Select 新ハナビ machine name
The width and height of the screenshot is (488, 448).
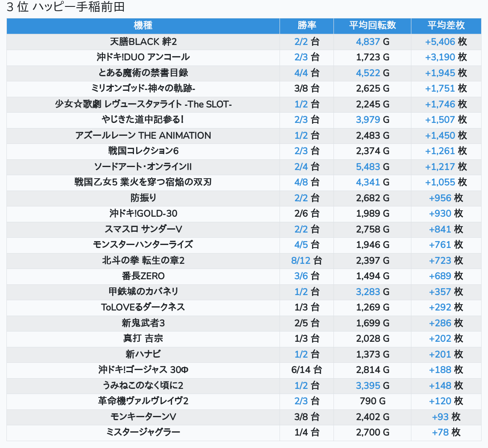143,354
